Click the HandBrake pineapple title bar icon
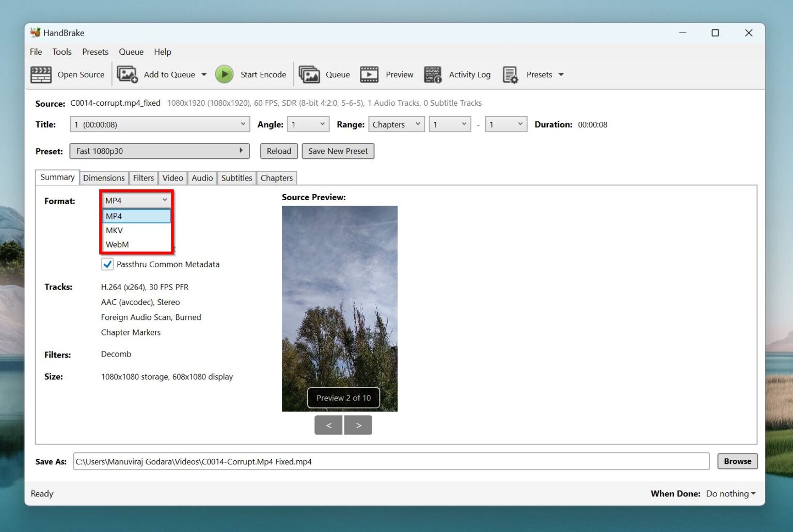Image resolution: width=793 pixels, height=532 pixels. click(x=35, y=33)
